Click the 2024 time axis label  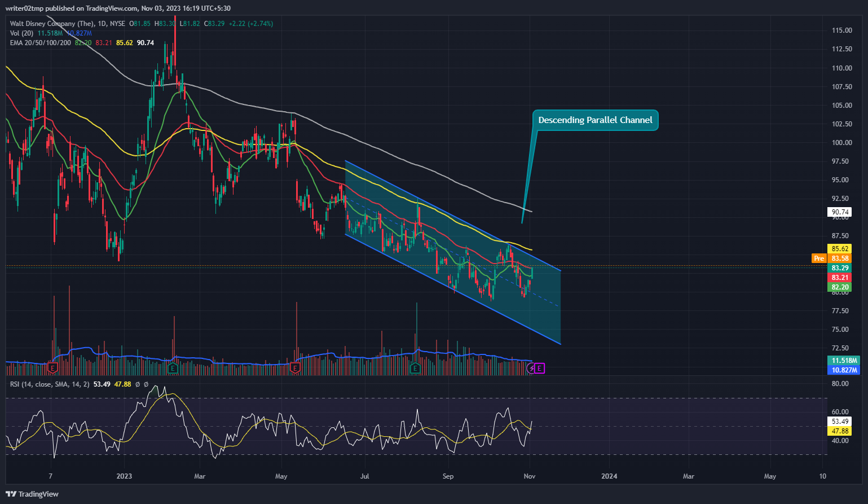[x=609, y=476]
